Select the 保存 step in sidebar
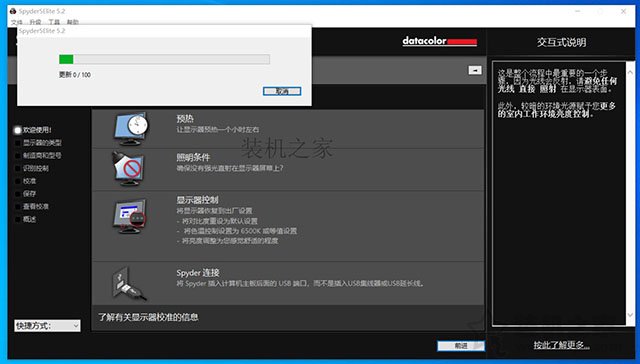Screen dimensions: 640x364 (x=26, y=193)
